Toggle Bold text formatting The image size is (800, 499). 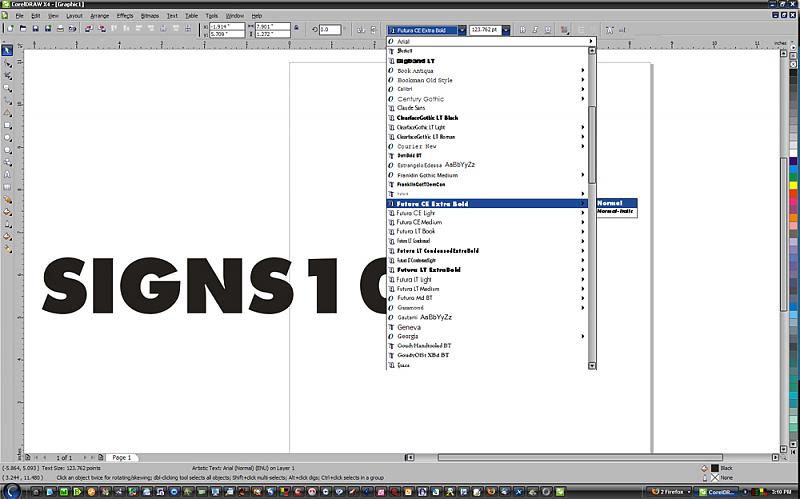click(522, 30)
